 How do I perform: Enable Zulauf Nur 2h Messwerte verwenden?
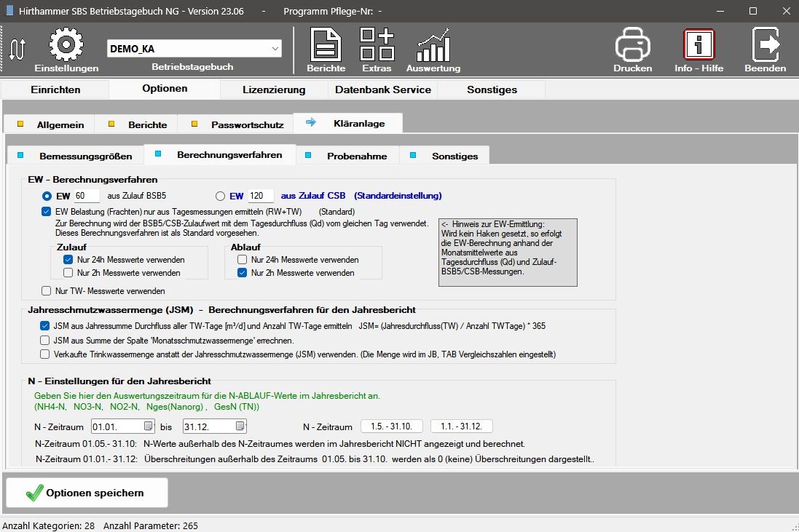click(x=68, y=273)
